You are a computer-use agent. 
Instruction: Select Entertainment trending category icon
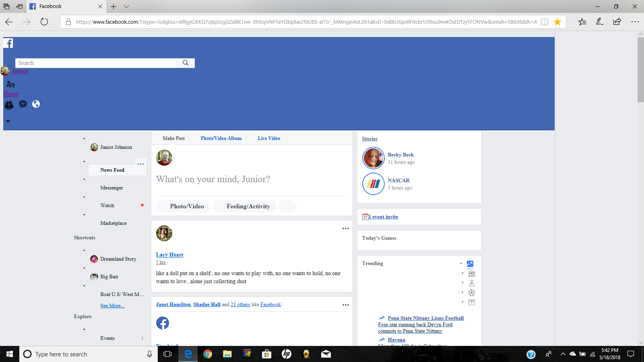[x=472, y=302]
